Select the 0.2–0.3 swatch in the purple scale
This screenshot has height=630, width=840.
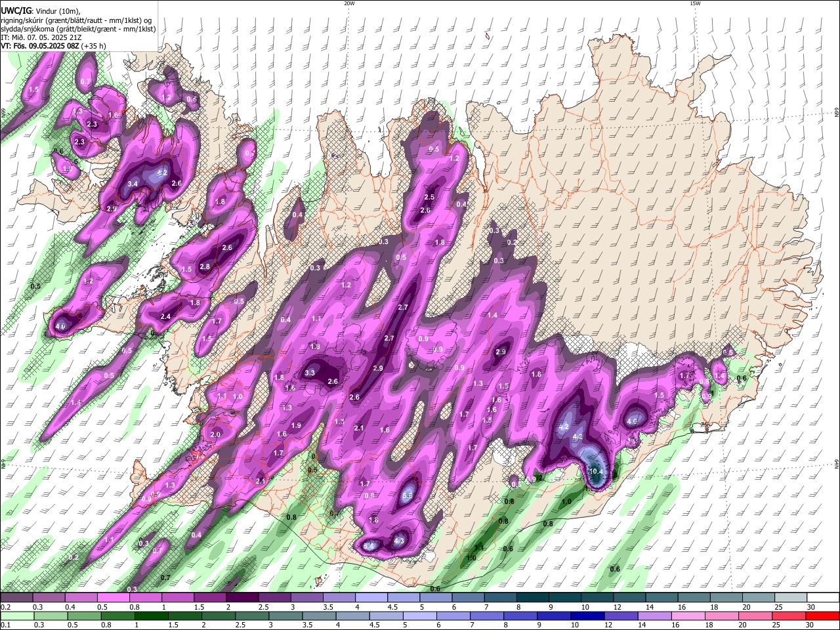click(16, 598)
